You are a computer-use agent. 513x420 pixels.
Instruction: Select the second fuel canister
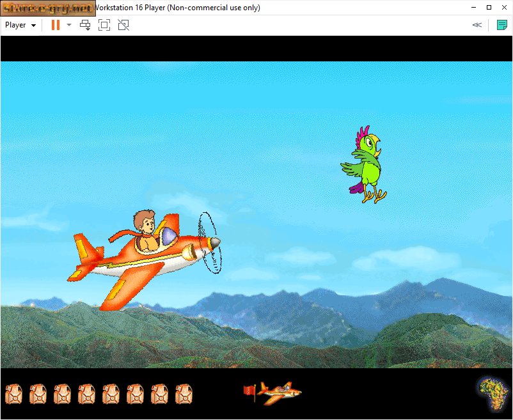(x=38, y=394)
